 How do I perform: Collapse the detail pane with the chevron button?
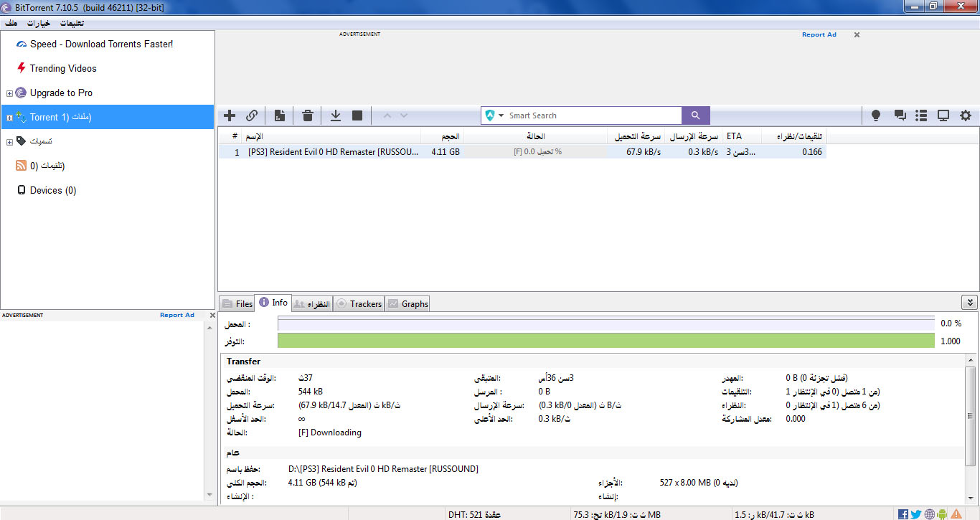tap(969, 303)
